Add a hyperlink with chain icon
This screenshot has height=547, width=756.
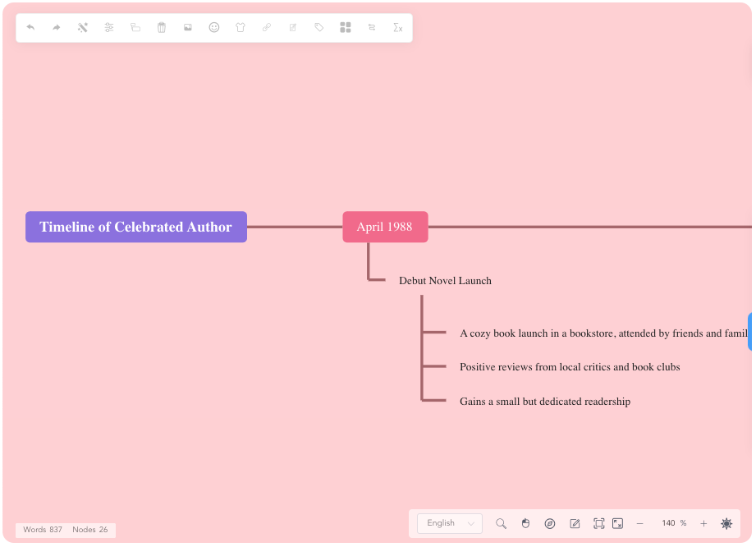267,27
